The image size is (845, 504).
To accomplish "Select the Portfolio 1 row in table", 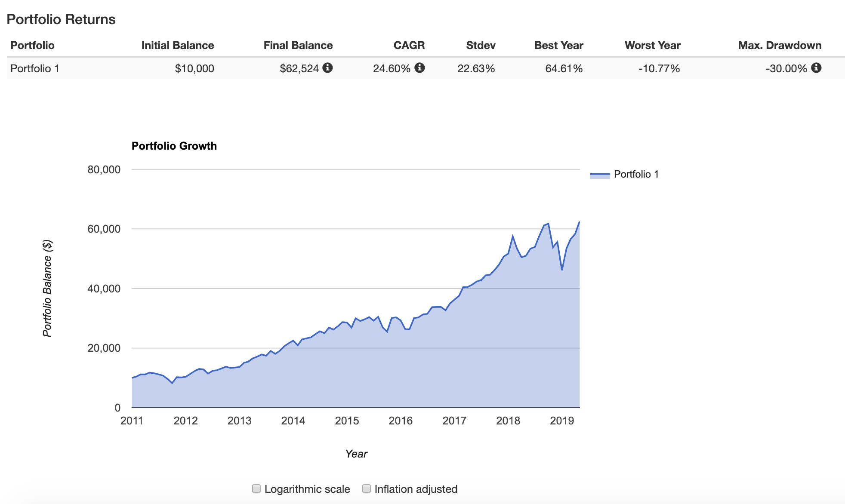I will coord(34,68).
